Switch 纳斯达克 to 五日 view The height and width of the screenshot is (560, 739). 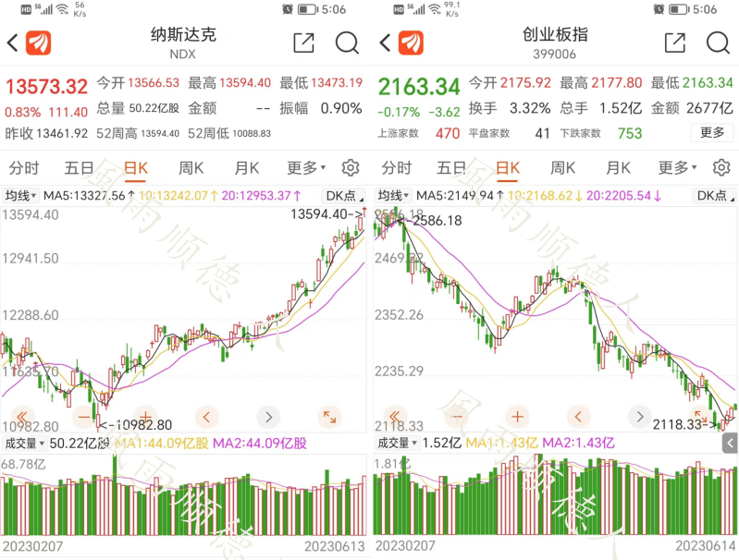80,167
